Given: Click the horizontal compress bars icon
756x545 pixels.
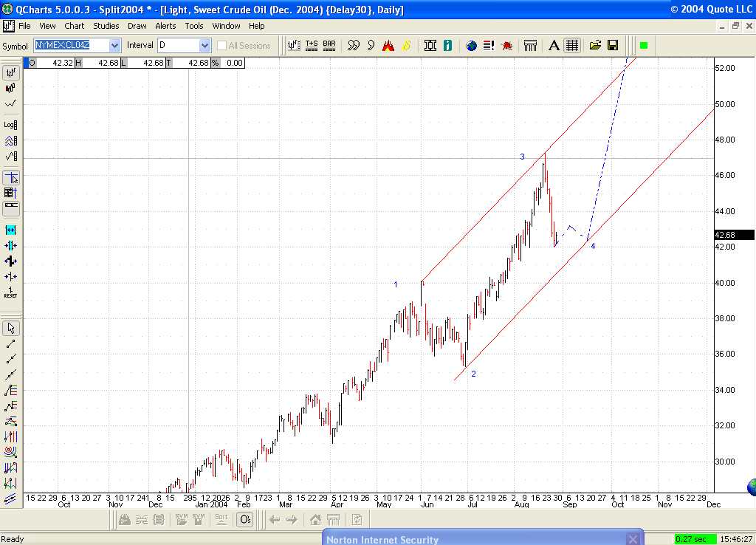Looking at the screenshot, I should (x=10, y=245).
